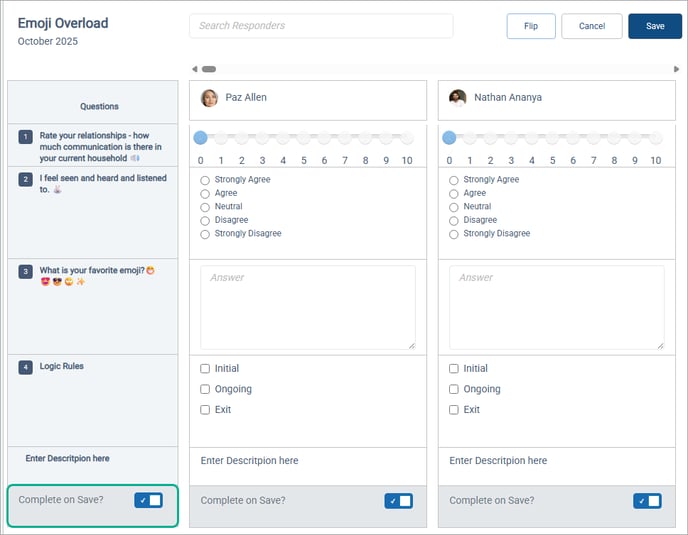Click Paz Allen's profile avatar

coord(209,98)
